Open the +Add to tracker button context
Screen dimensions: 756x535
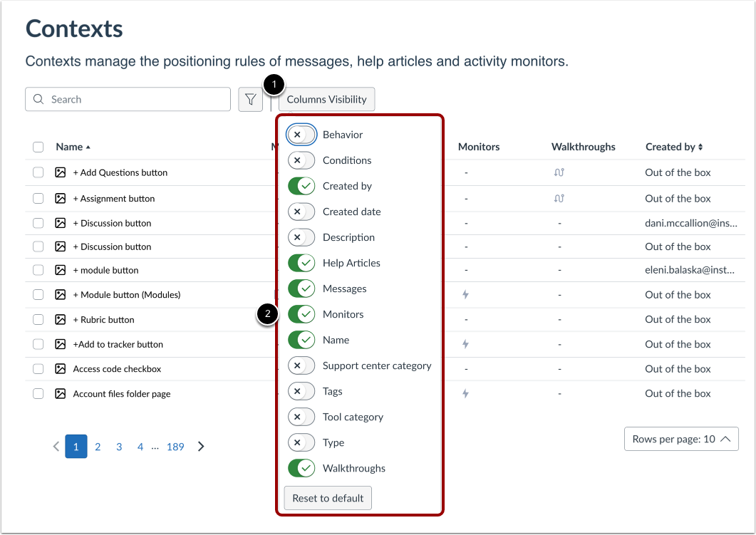pyautogui.click(x=118, y=345)
